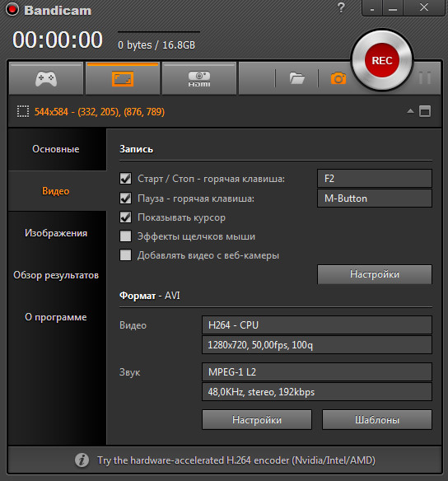Open the output folder icon

point(296,78)
